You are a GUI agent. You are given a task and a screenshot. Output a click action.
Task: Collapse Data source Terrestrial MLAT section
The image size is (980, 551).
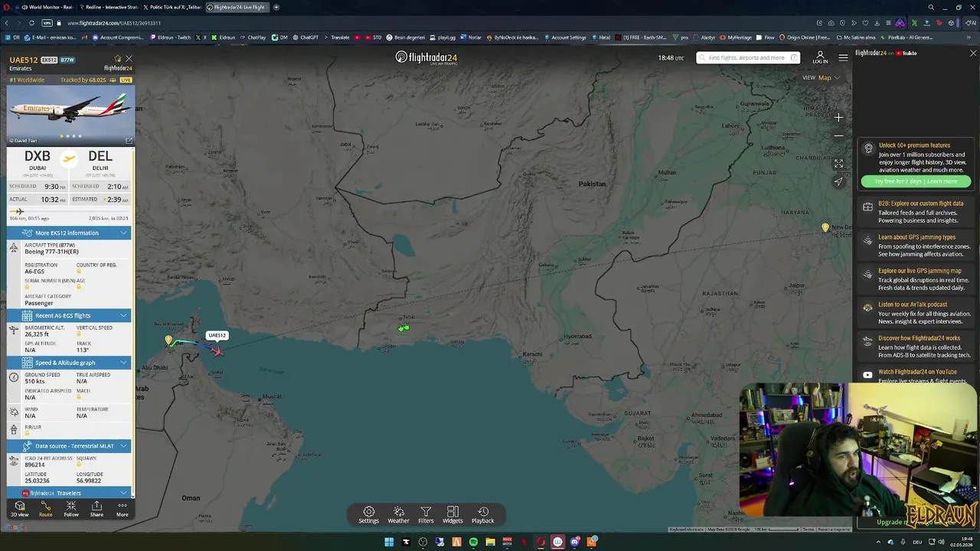(x=69, y=446)
